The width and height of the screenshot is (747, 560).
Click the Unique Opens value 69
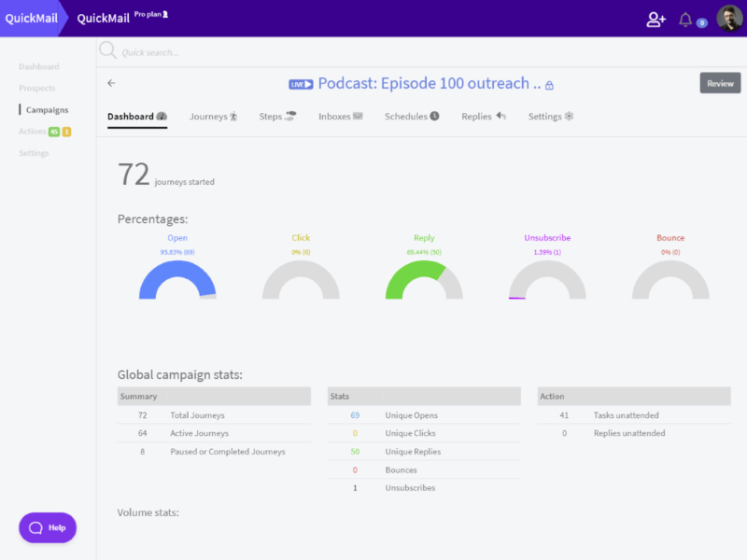pos(355,415)
